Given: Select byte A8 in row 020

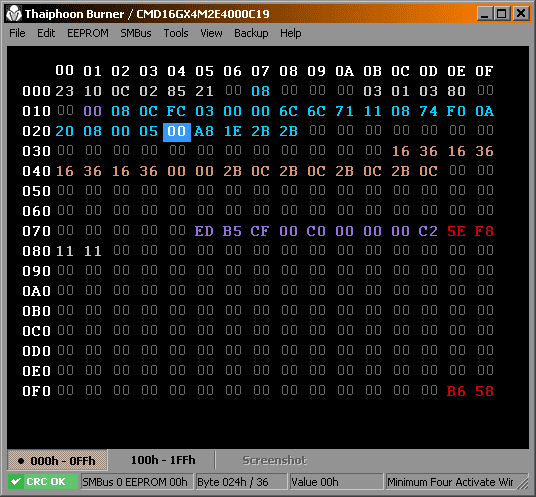Looking at the screenshot, I should [x=204, y=131].
